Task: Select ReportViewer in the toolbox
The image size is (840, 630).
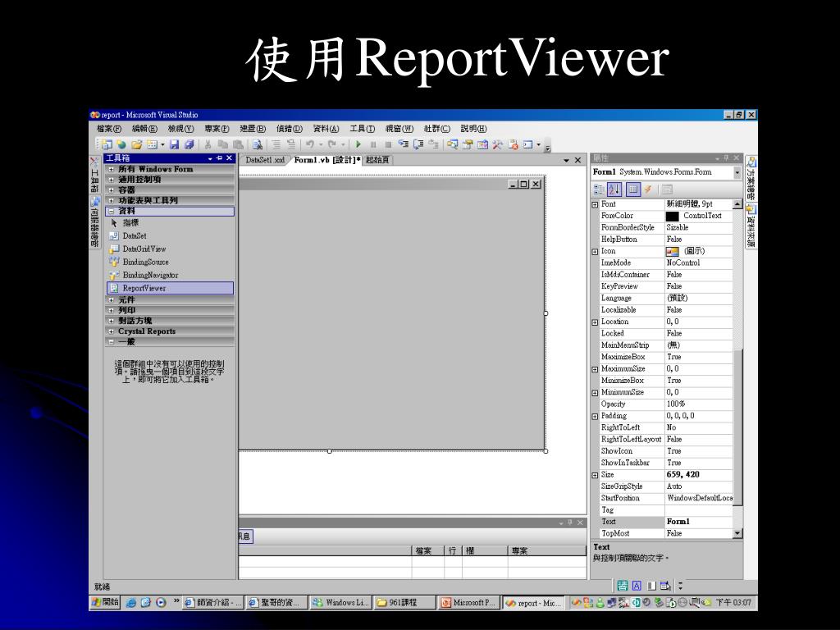Action: click(170, 288)
